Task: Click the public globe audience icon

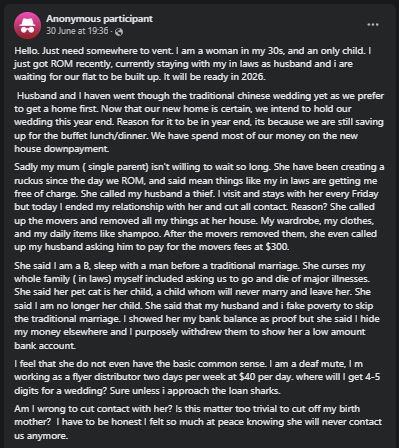Action: [119, 32]
